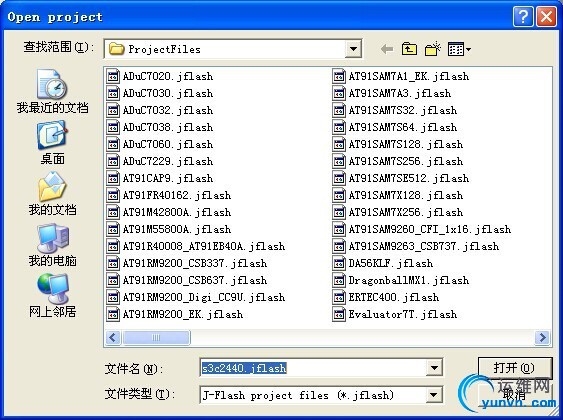Expand the 文件类型 file type dropdown

(434, 395)
